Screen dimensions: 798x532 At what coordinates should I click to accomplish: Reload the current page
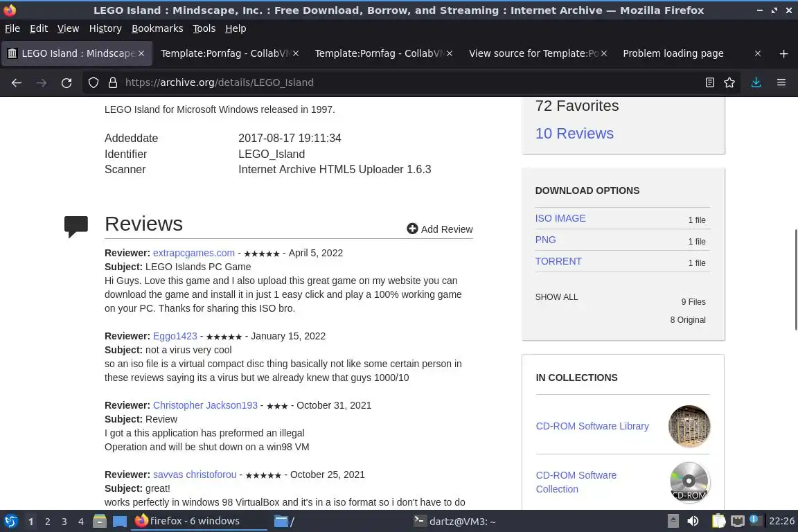pyautogui.click(x=66, y=82)
